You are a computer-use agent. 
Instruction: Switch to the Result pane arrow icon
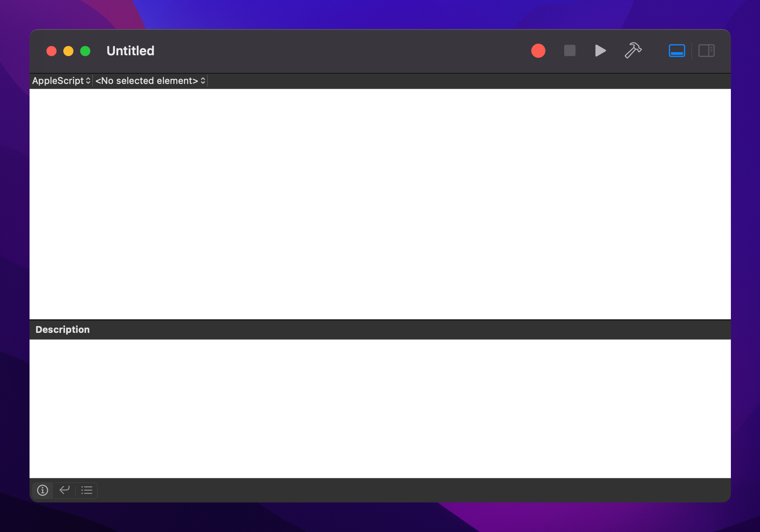(x=65, y=490)
